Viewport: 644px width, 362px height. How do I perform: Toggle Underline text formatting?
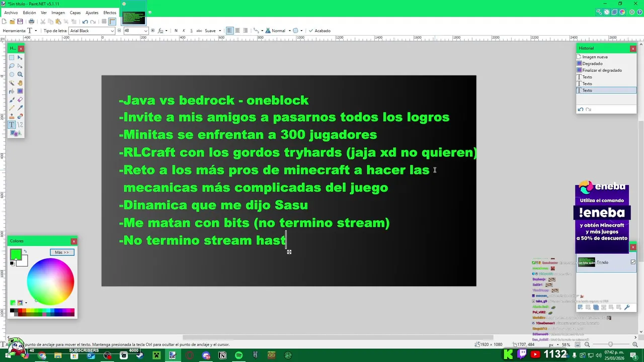[x=191, y=31]
